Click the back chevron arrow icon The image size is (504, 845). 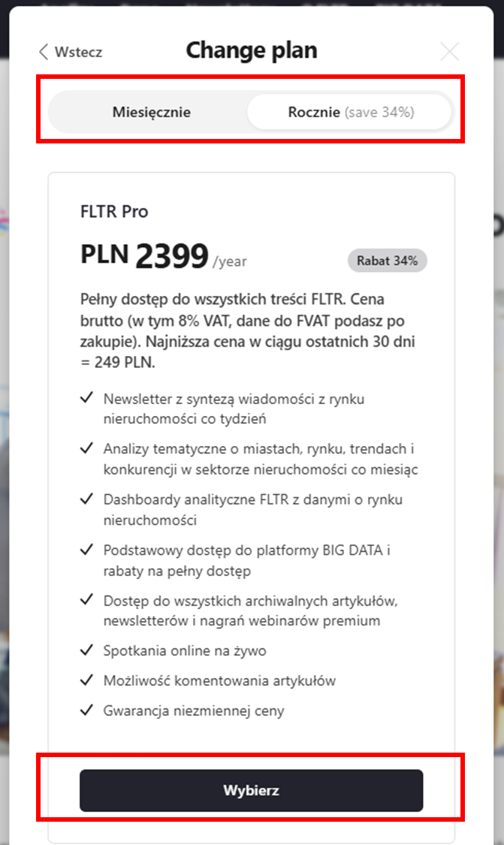(x=43, y=52)
